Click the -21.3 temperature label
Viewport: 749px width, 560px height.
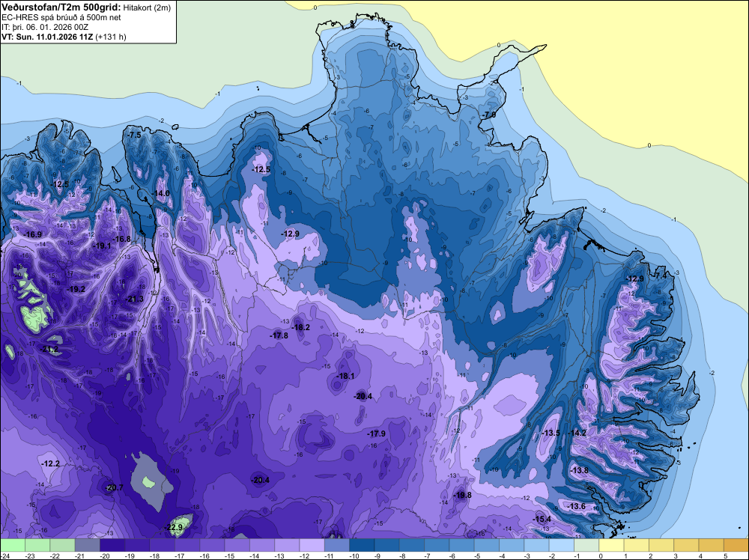point(134,299)
